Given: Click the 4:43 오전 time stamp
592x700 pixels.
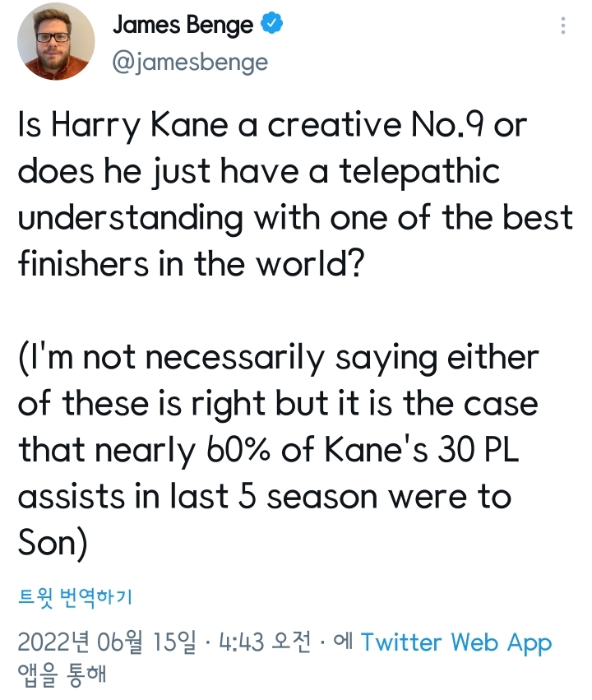Looking at the screenshot, I should point(265,642).
